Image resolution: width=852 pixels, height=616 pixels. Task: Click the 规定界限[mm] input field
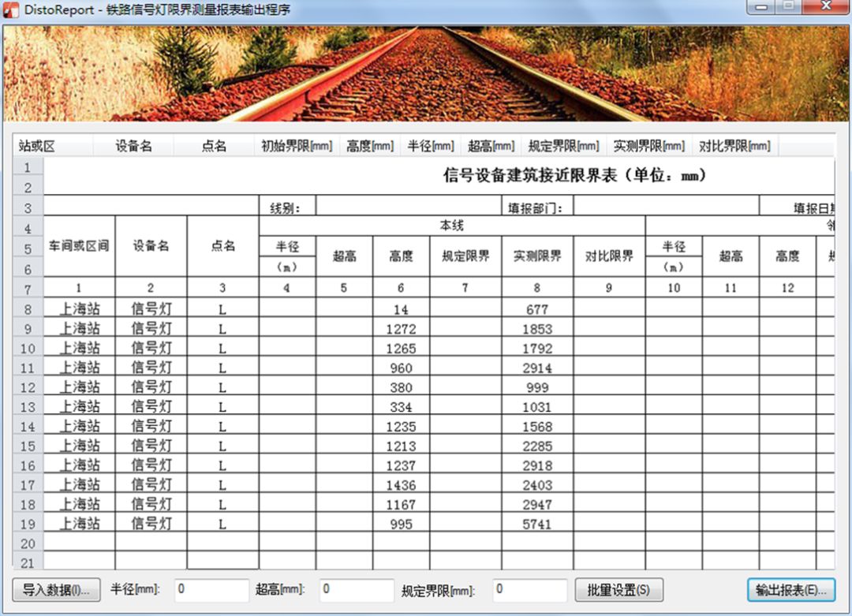point(530,590)
